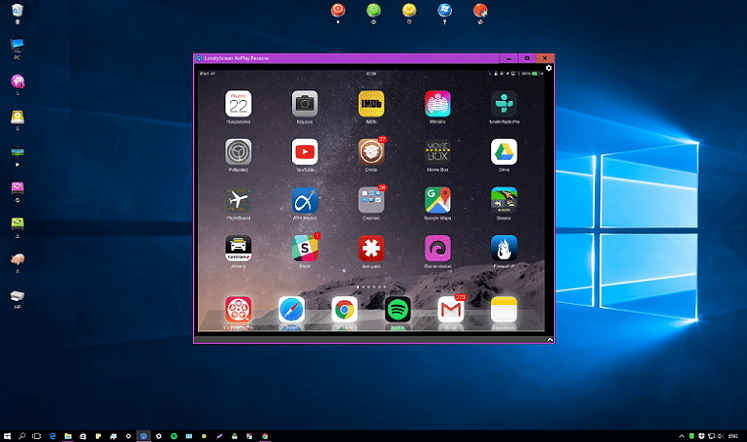The width and height of the screenshot is (747, 442).
Task: Maximize the LonelyScreen AirPlay Receiver window
Action: pos(527,58)
